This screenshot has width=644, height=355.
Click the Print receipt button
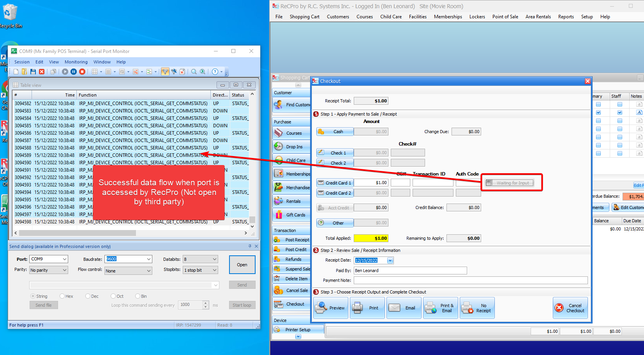pyautogui.click(x=367, y=308)
